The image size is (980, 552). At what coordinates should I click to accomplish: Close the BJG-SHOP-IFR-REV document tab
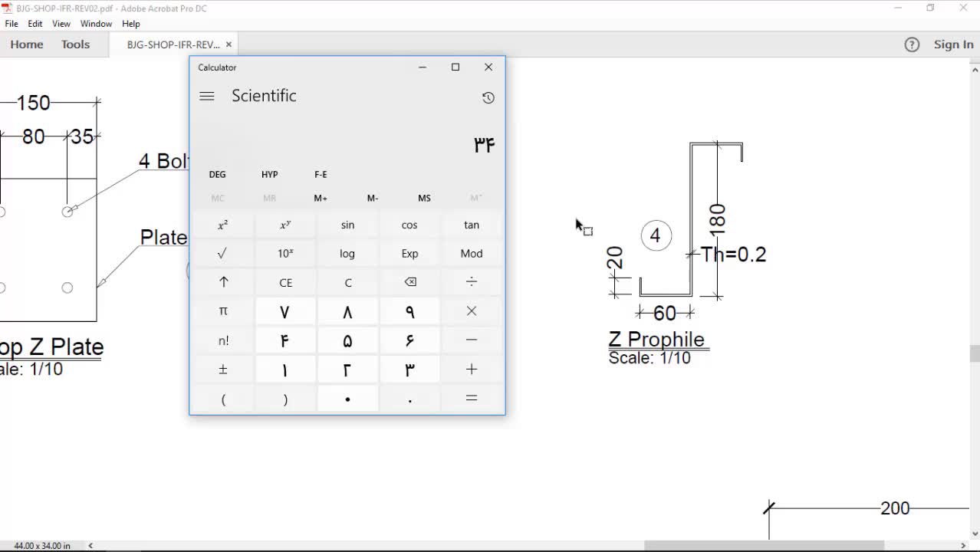point(229,44)
